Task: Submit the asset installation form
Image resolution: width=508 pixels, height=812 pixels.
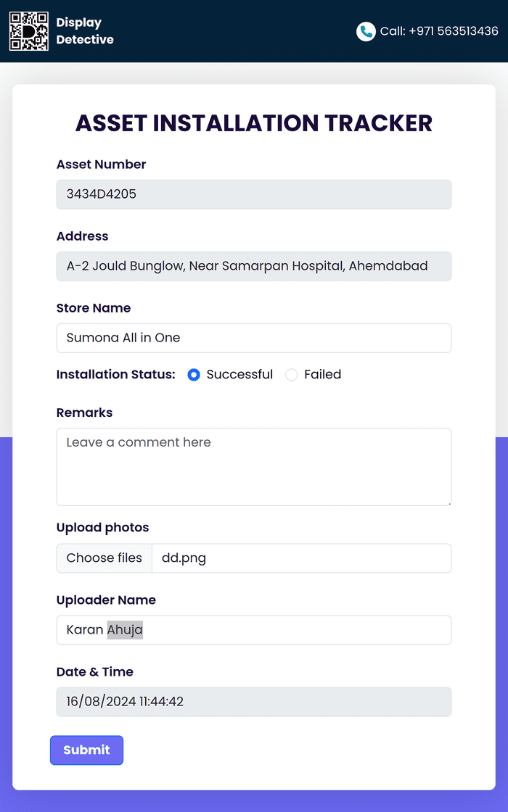Action: pos(86,750)
